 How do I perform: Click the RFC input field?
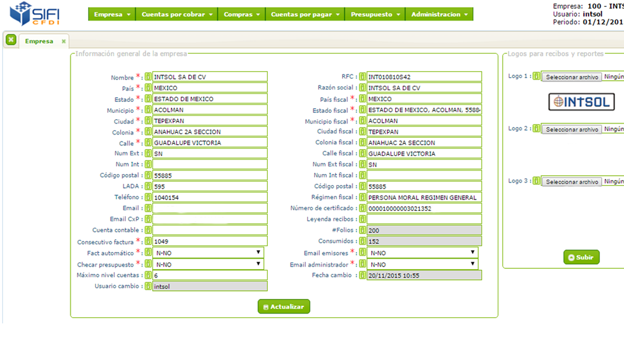424,77
